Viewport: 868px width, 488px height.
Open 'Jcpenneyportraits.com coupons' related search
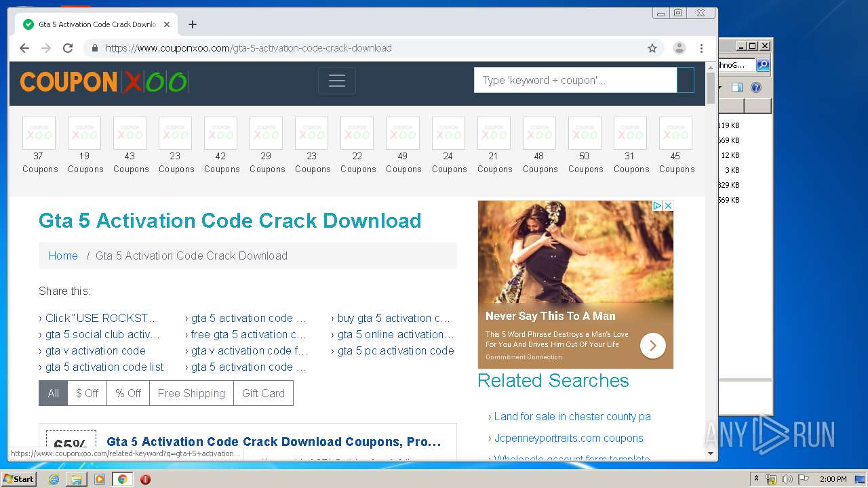point(569,438)
